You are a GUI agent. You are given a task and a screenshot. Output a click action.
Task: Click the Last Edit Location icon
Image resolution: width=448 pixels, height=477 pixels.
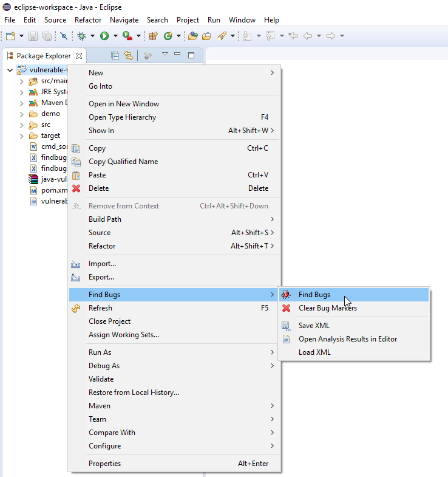293,36
